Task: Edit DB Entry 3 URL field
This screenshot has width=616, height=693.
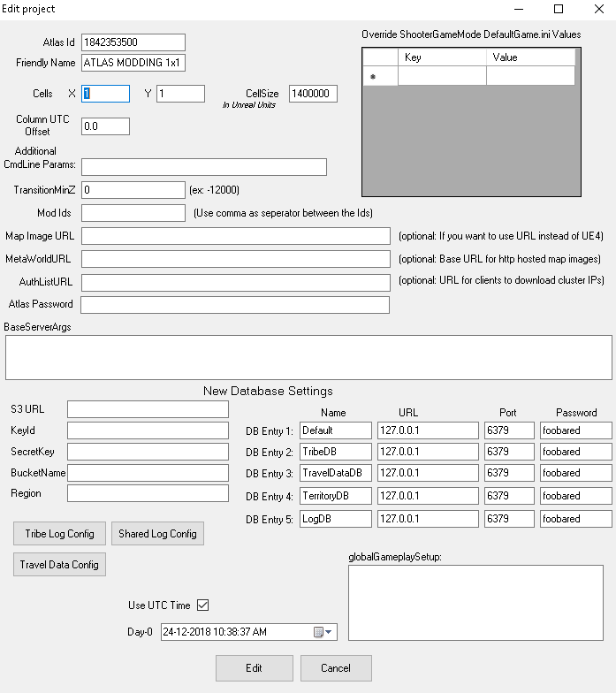Action: (x=428, y=473)
